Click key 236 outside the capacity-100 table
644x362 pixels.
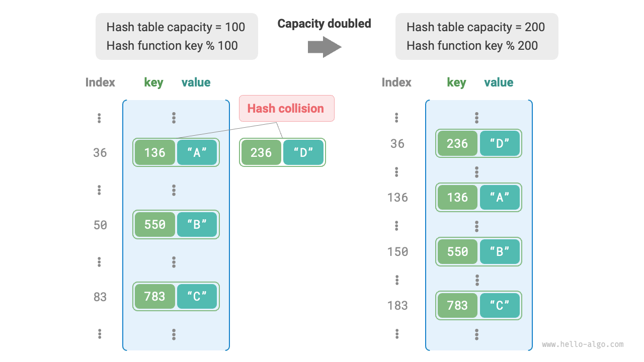pyautogui.click(x=261, y=152)
